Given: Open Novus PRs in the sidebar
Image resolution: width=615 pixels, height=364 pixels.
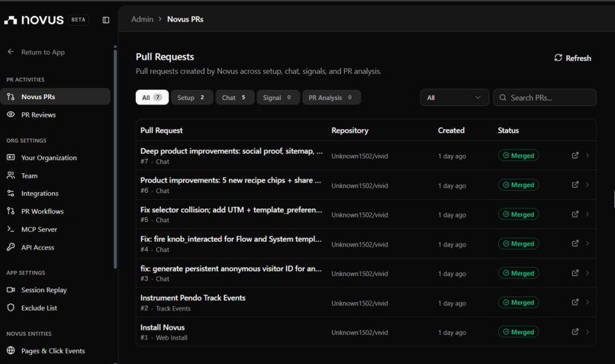Looking at the screenshot, I should (x=55, y=96).
